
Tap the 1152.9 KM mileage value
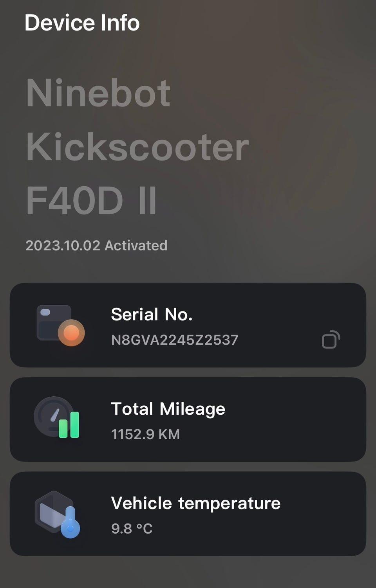[145, 434]
